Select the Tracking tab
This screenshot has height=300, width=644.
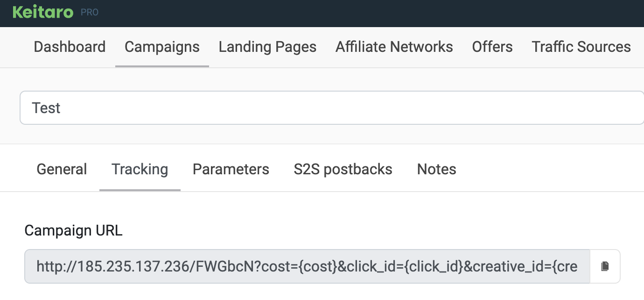click(140, 169)
